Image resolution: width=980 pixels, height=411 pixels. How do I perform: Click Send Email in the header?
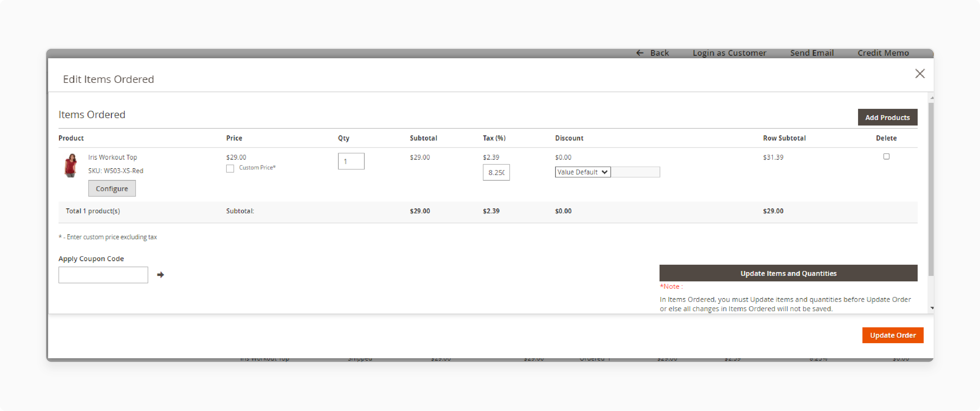point(812,53)
